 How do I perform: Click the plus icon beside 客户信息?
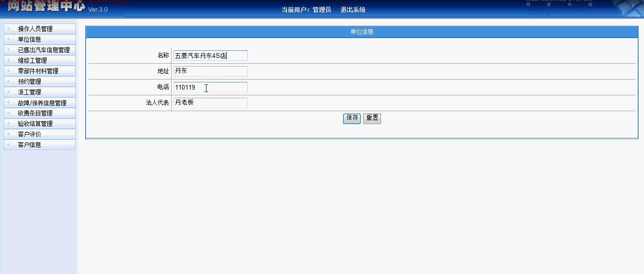[8, 144]
